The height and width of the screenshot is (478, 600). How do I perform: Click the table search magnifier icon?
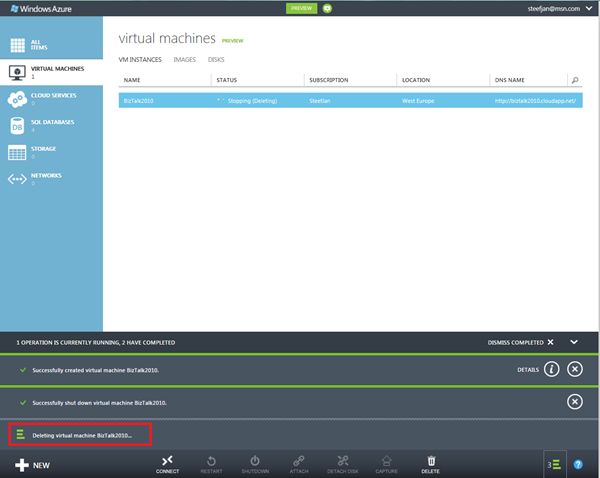click(x=575, y=80)
